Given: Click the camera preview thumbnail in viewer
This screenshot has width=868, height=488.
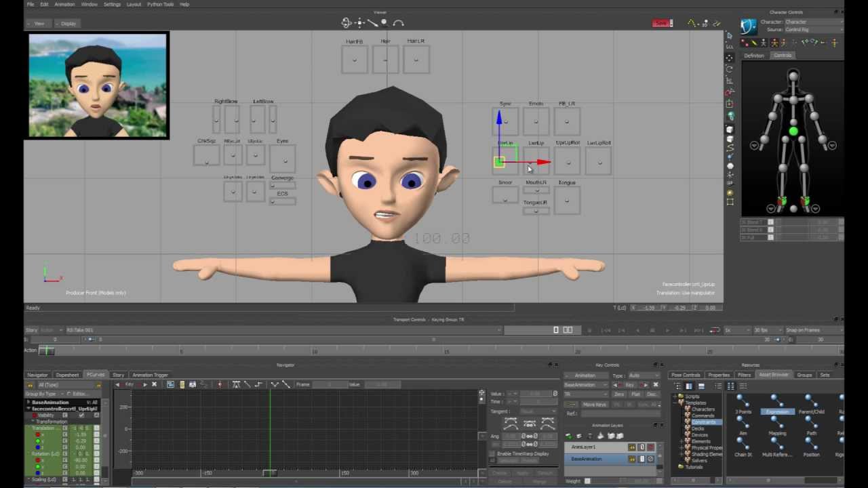Looking at the screenshot, I should tap(97, 85).
